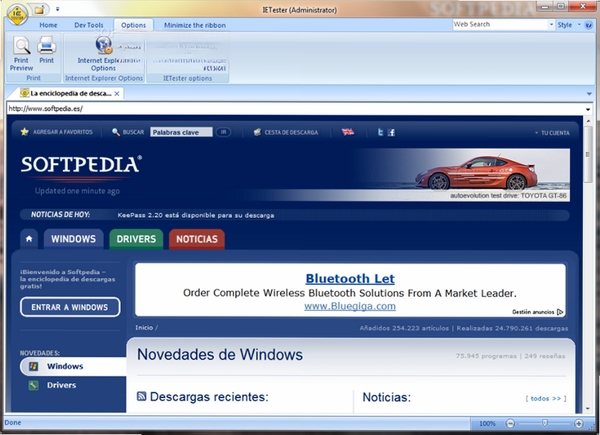Click the Palabras clave search field

pos(181,132)
